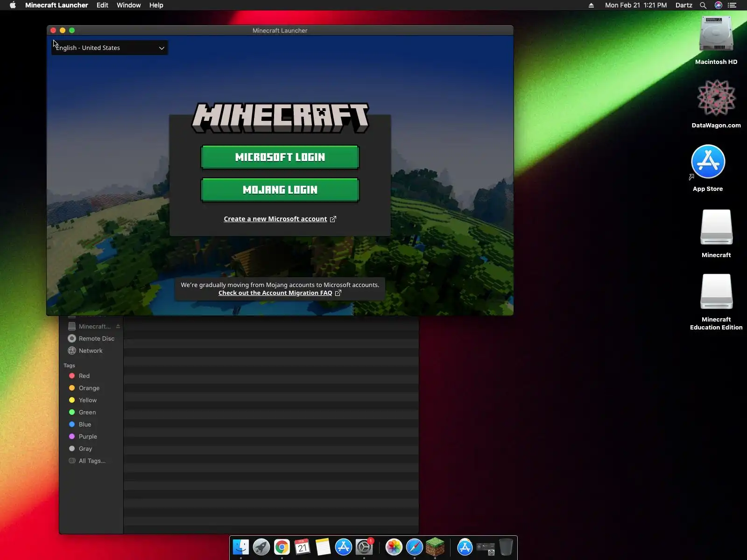Open the Apple menu
The height and width of the screenshot is (560, 747).
tap(13, 5)
